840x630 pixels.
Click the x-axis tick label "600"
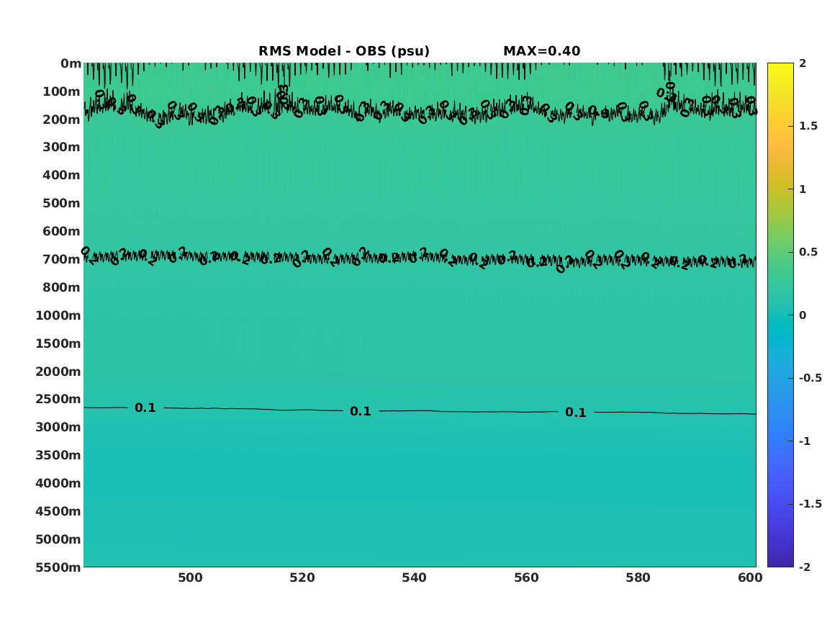point(750,577)
